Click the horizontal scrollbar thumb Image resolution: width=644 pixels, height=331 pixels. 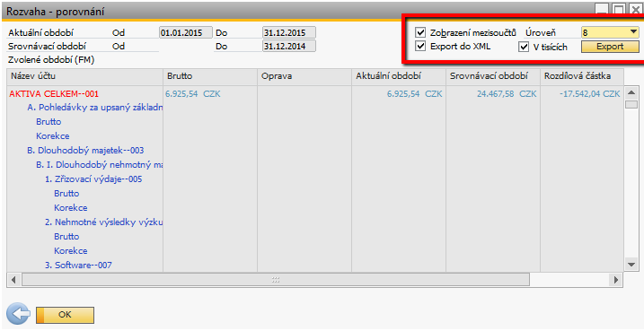[x=276, y=280]
